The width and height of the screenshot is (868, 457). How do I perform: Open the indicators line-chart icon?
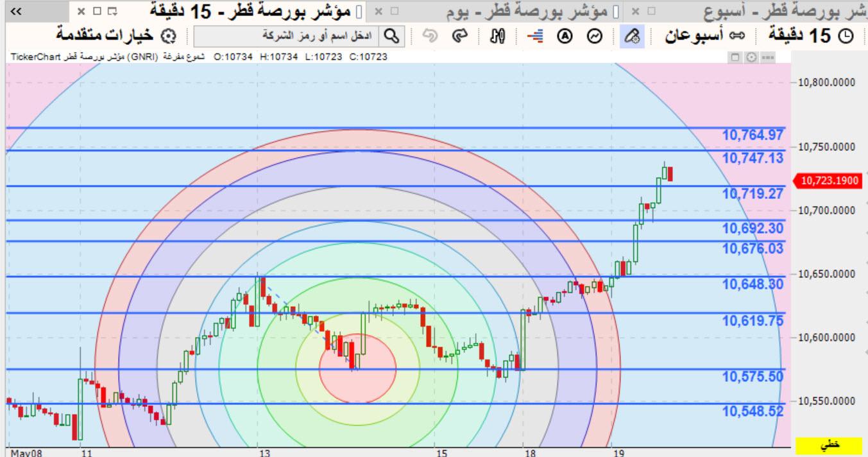pos(595,36)
